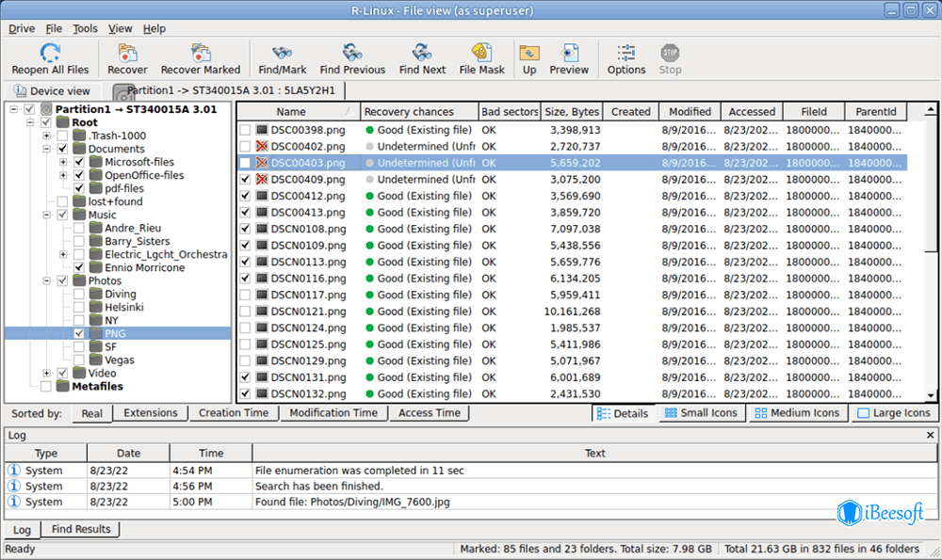Expand the .Trash-1000 folder node

pos(46,136)
